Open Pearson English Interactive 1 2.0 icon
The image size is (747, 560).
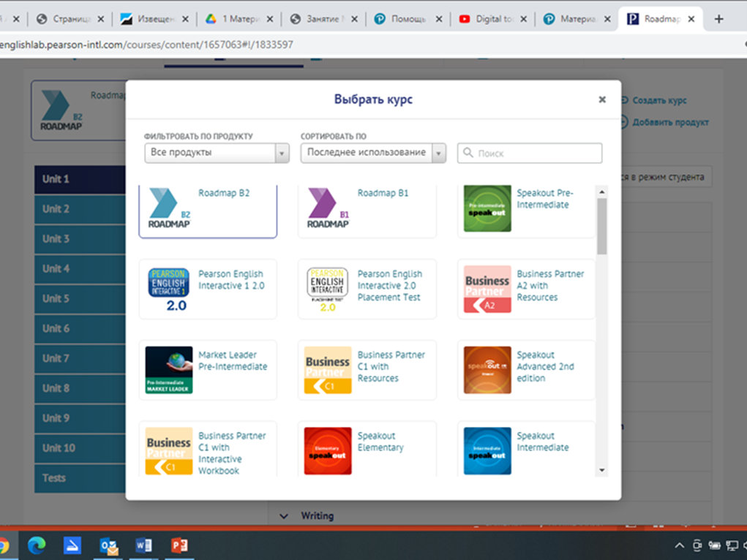point(169,290)
